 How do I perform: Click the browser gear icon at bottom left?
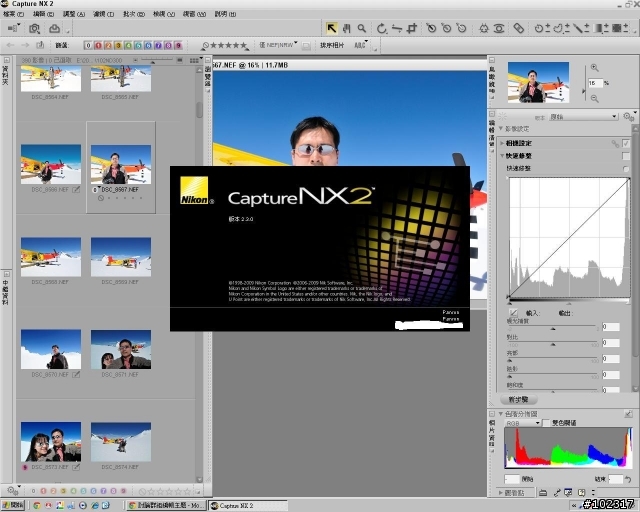[x=13, y=490]
